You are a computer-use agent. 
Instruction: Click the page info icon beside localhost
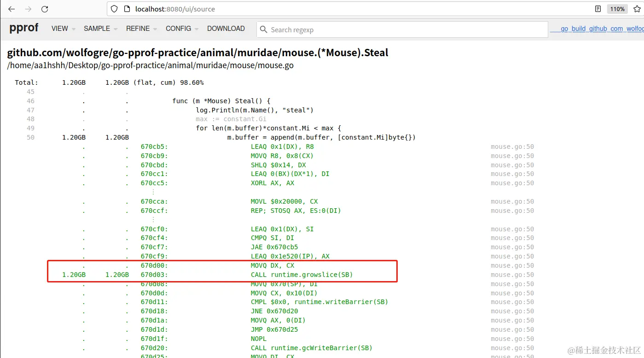click(x=127, y=9)
